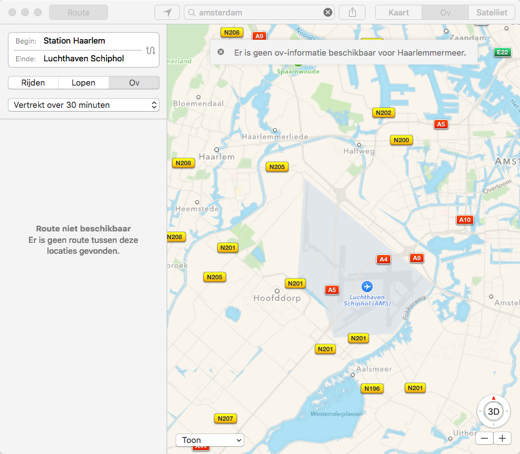Click the green E22 route shield
The width and height of the screenshot is (520, 454).
click(x=503, y=52)
